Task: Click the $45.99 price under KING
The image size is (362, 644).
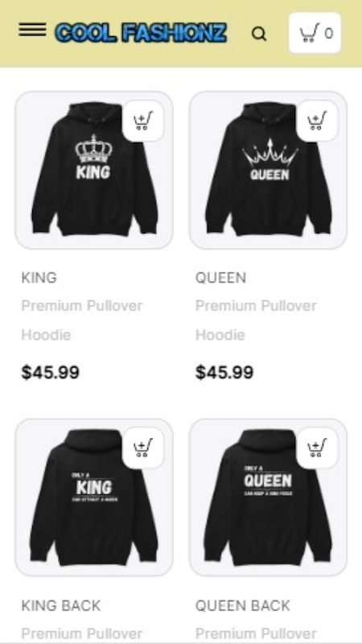Action: (51, 373)
